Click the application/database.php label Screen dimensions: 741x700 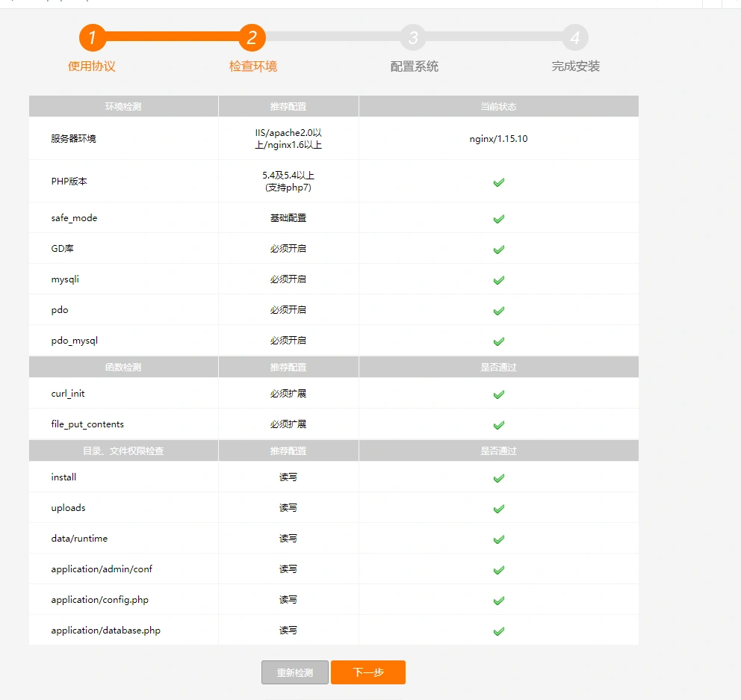(106, 631)
